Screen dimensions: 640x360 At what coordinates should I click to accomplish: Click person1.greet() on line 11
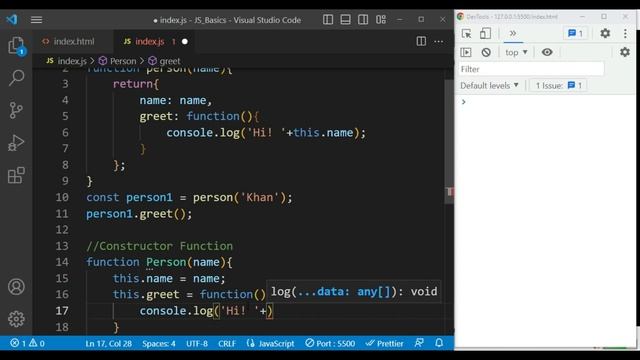(139, 213)
